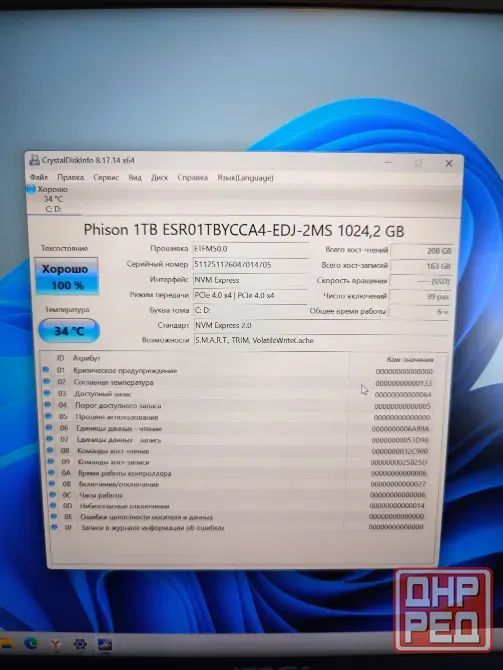Open Microsoft Edge from the taskbar
The image size is (503, 670).
pos(31,643)
